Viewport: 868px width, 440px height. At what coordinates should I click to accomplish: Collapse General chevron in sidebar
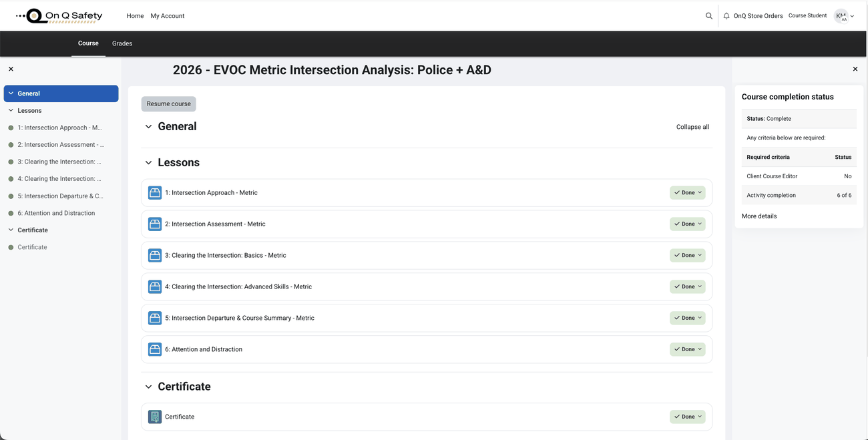click(x=11, y=93)
